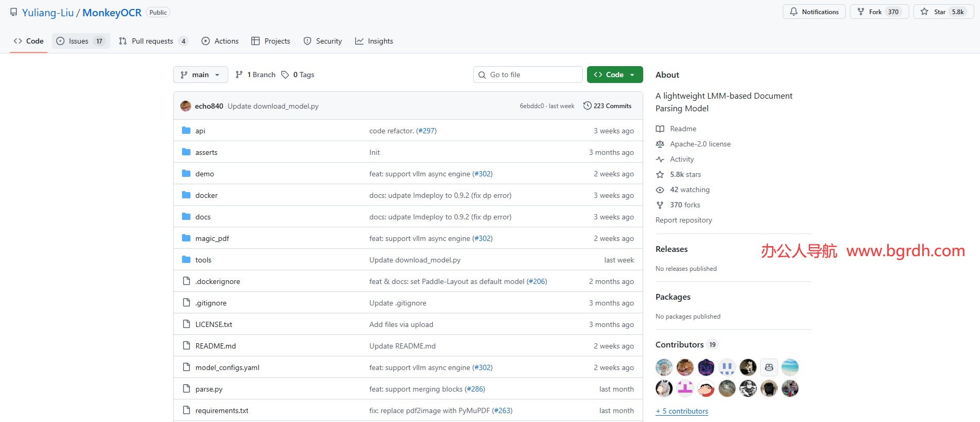Open the green Code dropdown button
Screen dimensions: 980x422
point(614,75)
